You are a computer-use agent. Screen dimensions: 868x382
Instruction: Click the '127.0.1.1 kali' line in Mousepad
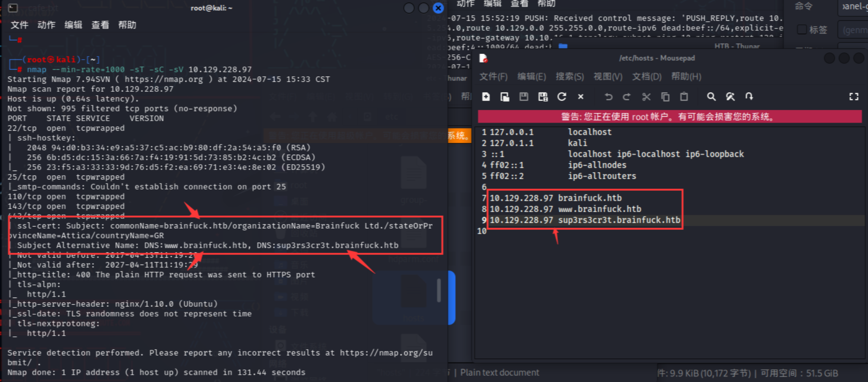tap(538, 143)
